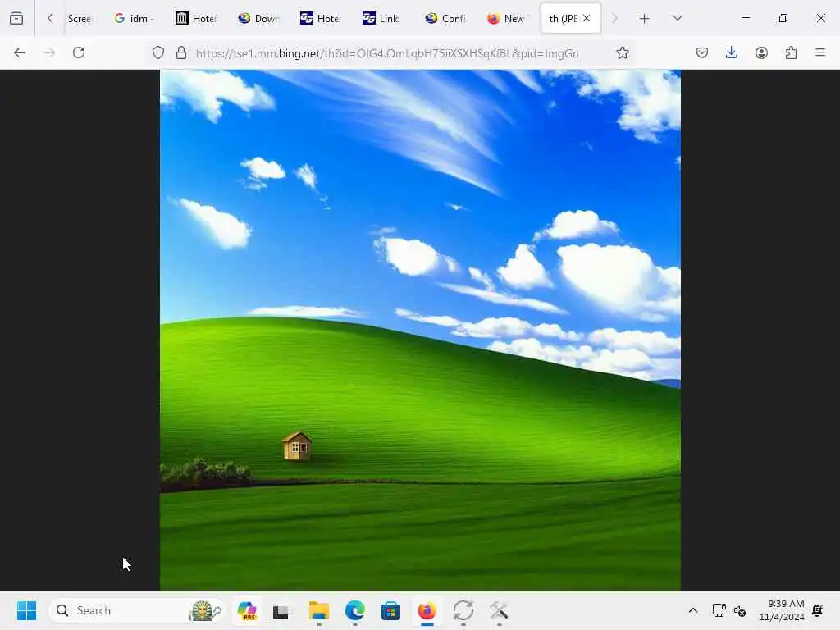Save page to Pocket
The image size is (840, 630).
pyautogui.click(x=702, y=52)
